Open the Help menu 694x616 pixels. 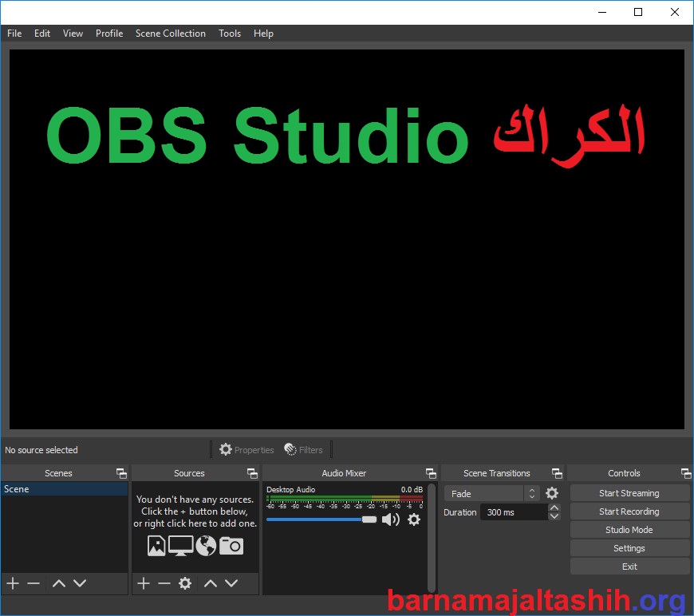click(x=263, y=34)
